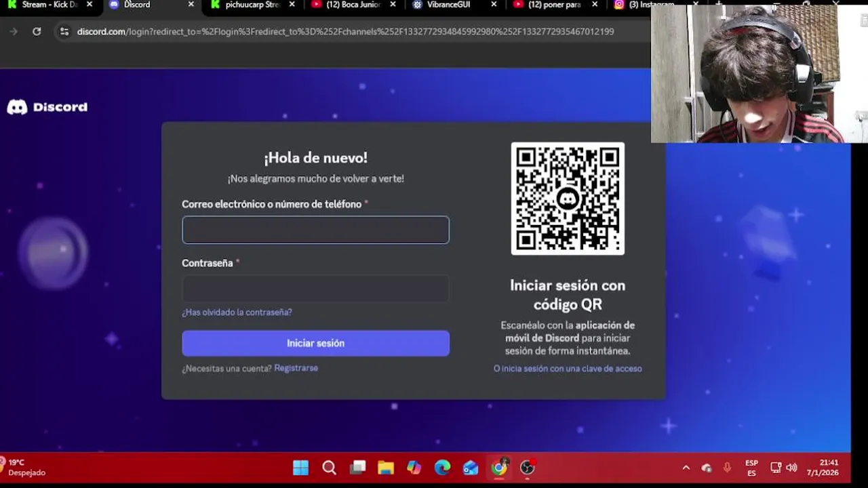Click the Iniciar sesión con código QR heading

point(568,295)
